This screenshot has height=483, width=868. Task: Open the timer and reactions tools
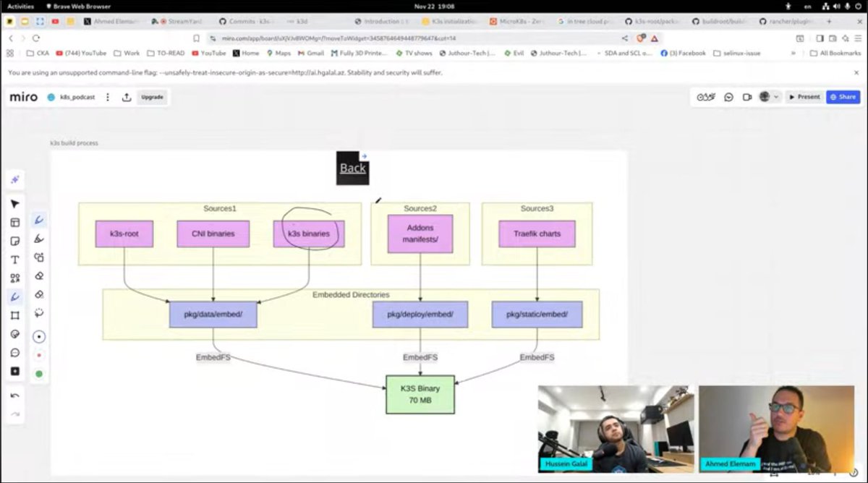pyautogui.click(x=706, y=97)
